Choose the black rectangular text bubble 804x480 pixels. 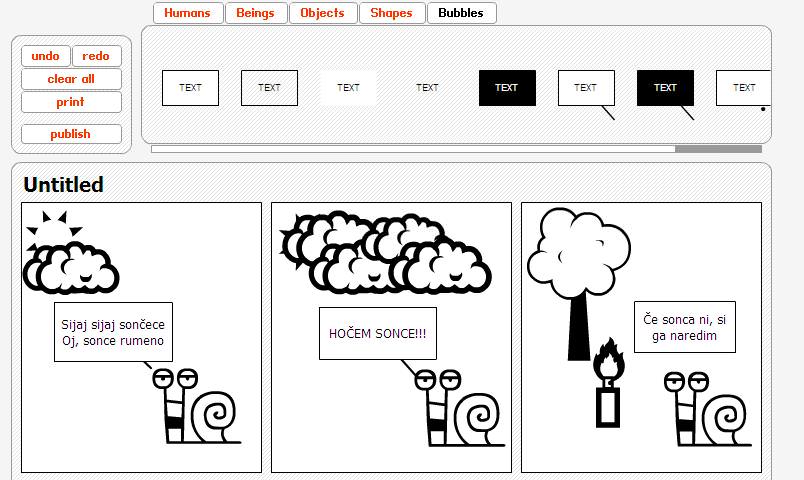507,88
